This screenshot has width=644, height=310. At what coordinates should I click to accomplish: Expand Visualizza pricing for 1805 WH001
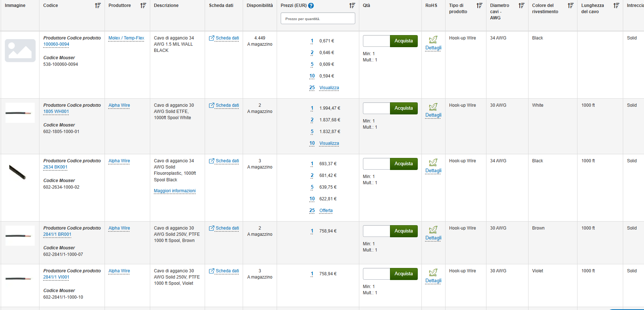329,143
